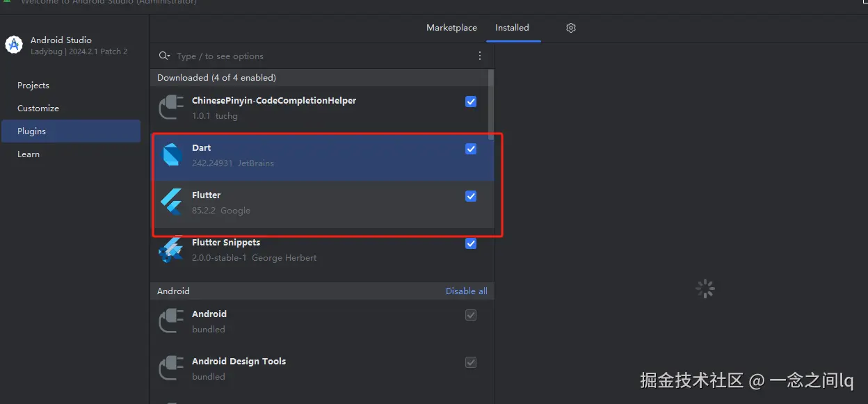Open search history via magnifier icon
Image resolution: width=868 pixels, height=404 pixels.
[164, 56]
